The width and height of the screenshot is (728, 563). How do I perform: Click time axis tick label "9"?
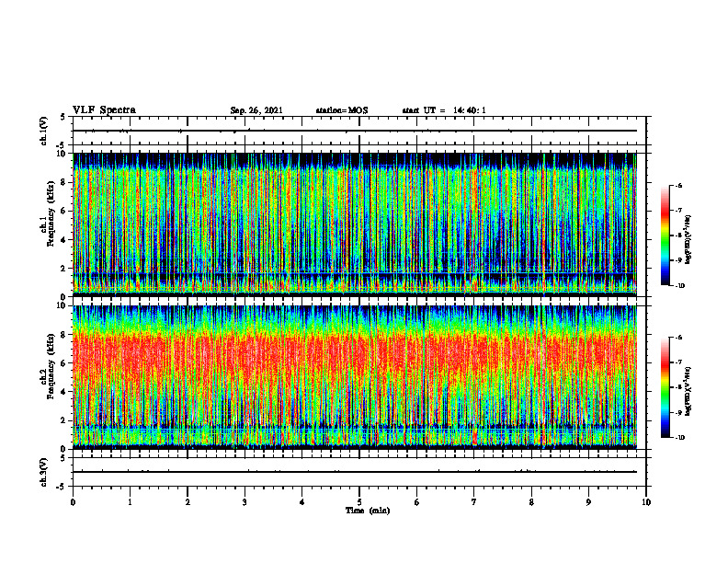coord(588,502)
